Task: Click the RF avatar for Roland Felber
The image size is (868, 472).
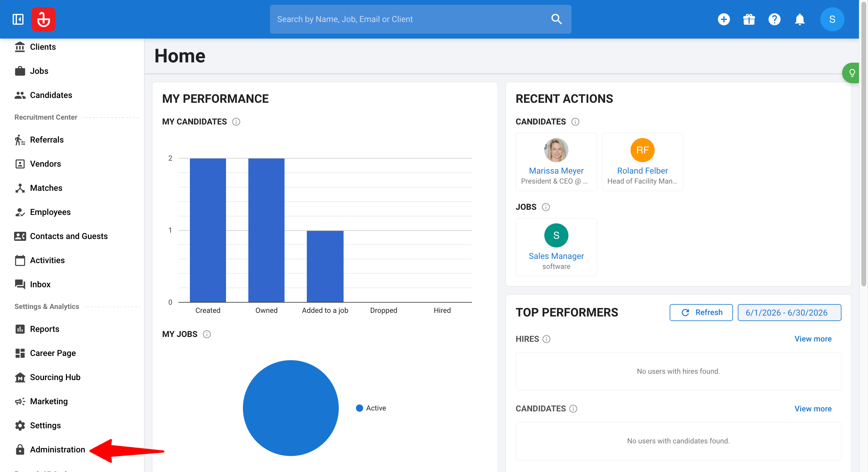Action: pos(642,150)
